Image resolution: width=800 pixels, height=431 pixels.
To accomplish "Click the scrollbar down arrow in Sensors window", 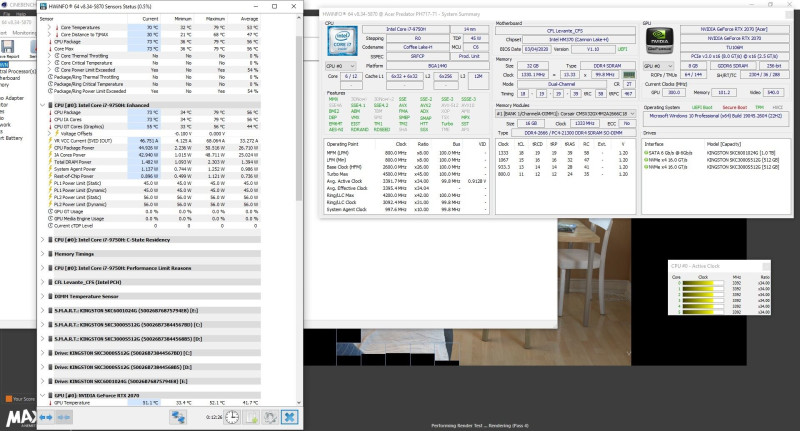I will 298,402.
